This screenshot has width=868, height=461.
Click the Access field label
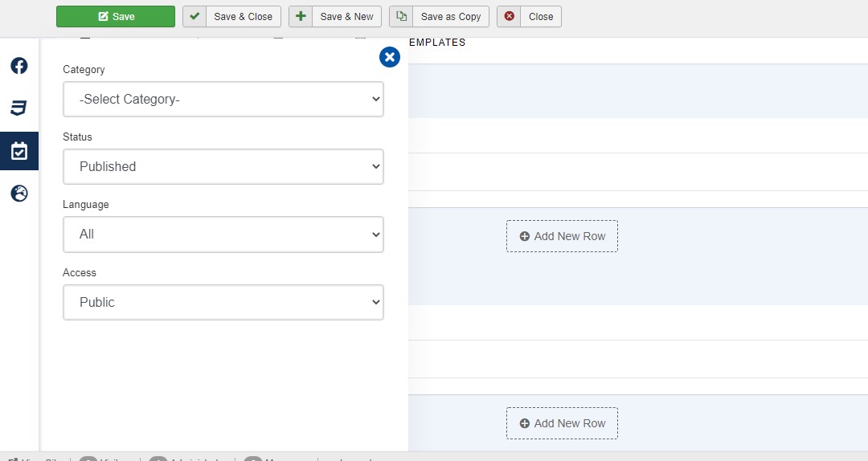click(x=80, y=273)
